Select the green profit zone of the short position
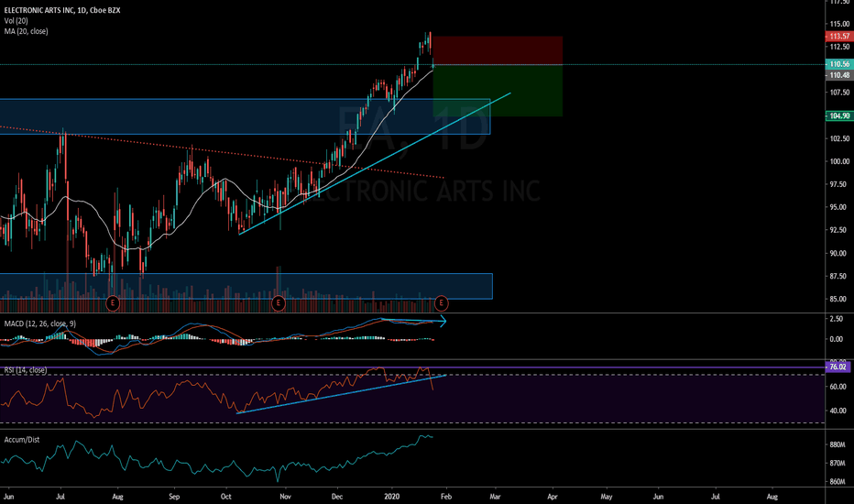 coord(498,91)
